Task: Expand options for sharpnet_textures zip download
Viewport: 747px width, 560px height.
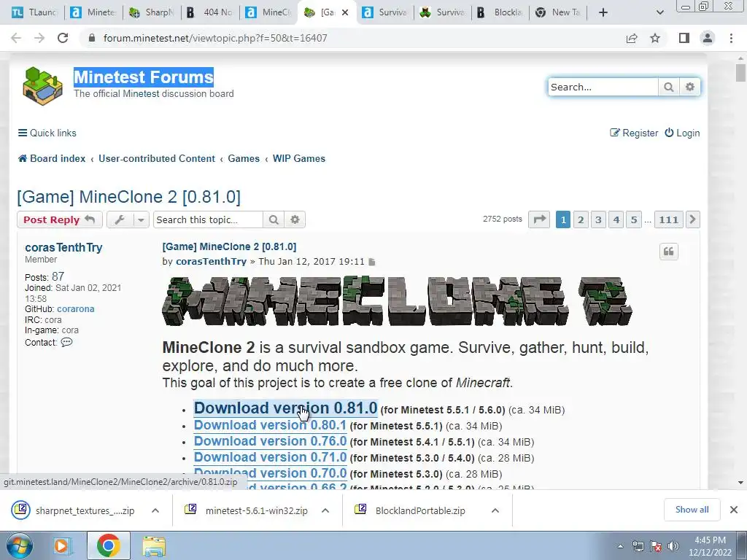Action: pos(155,510)
